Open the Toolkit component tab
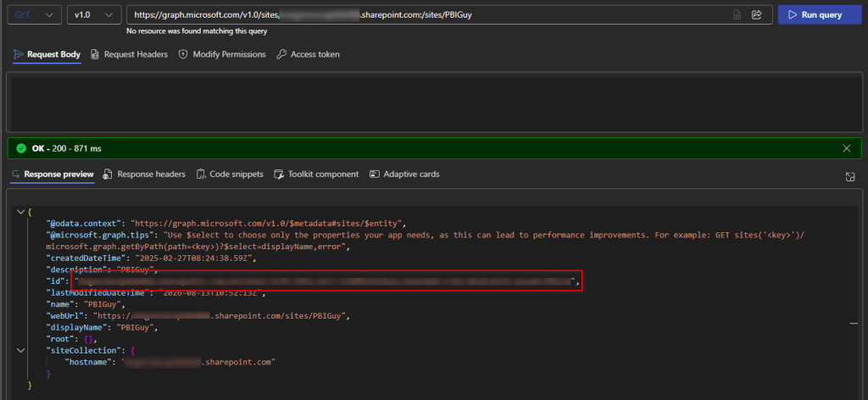 317,174
